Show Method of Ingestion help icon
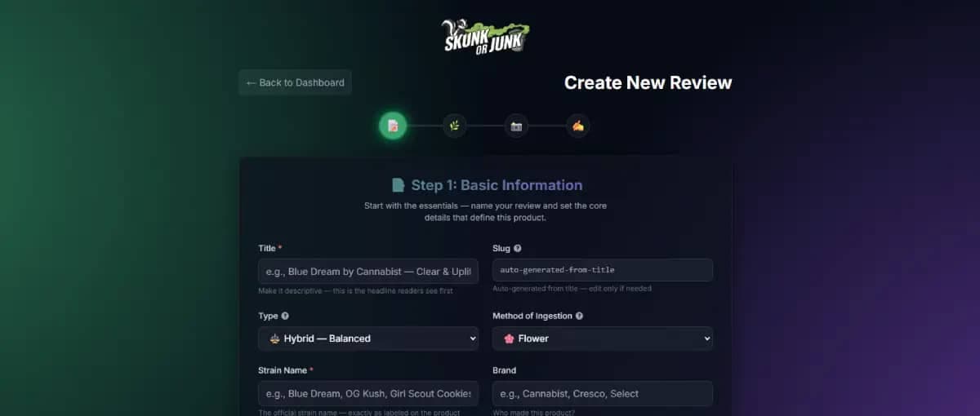The width and height of the screenshot is (980, 416). coord(579,316)
